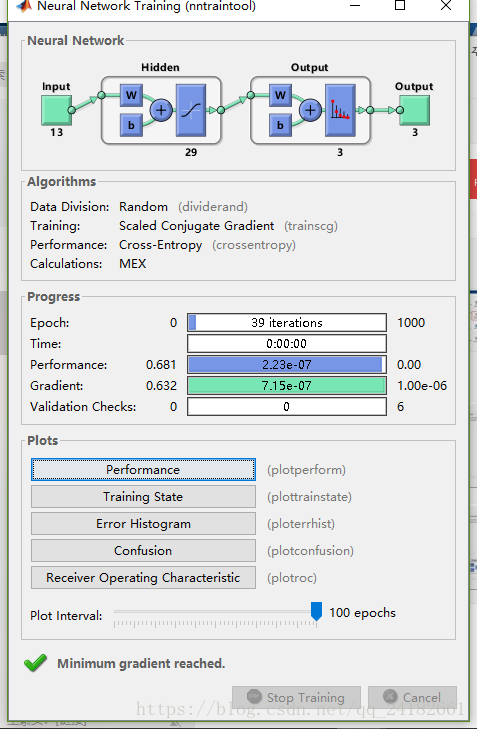Click the input size '13' label
The image size is (477, 729).
[56, 133]
